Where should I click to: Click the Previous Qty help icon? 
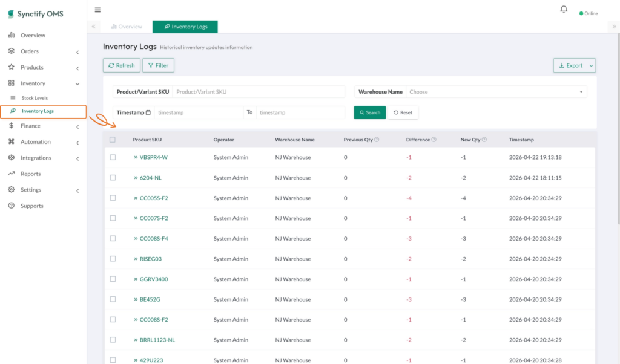377,139
